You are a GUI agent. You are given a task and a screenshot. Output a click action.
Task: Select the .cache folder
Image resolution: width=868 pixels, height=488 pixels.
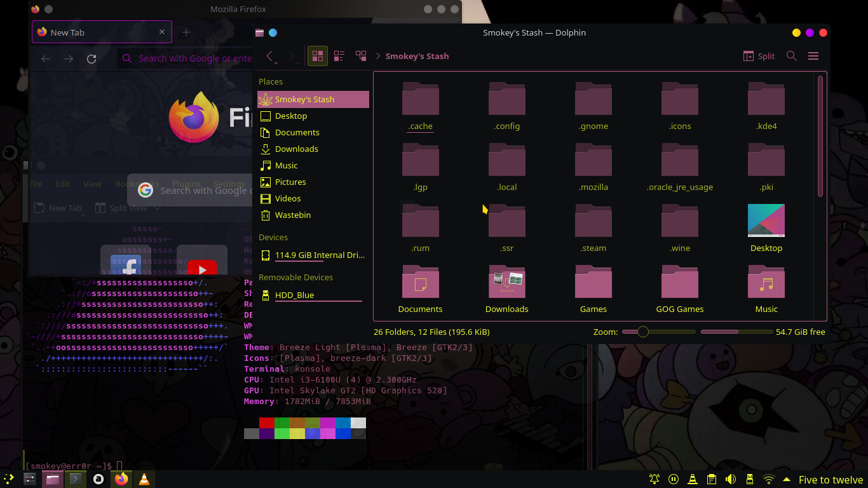420,107
